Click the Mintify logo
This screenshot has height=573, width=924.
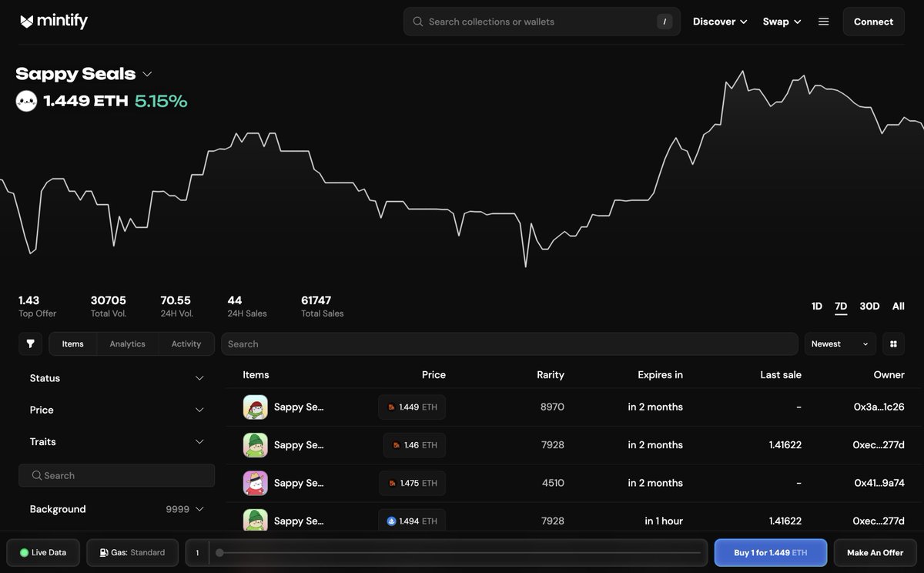click(x=54, y=22)
